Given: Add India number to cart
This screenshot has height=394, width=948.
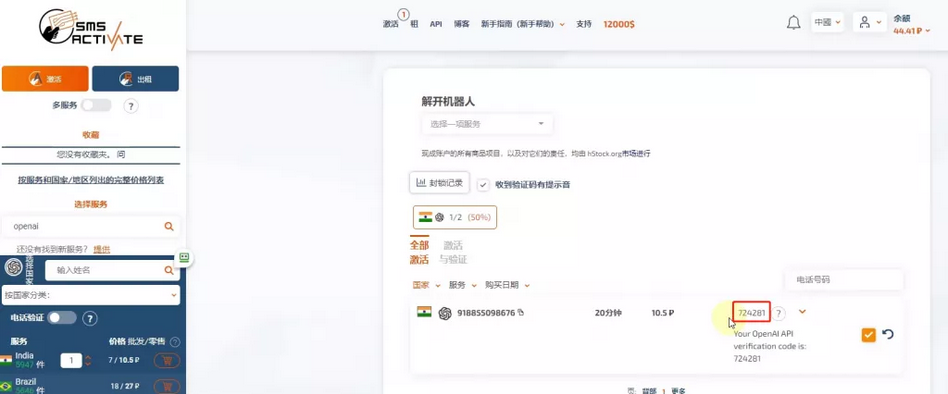Looking at the screenshot, I should (x=167, y=360).
